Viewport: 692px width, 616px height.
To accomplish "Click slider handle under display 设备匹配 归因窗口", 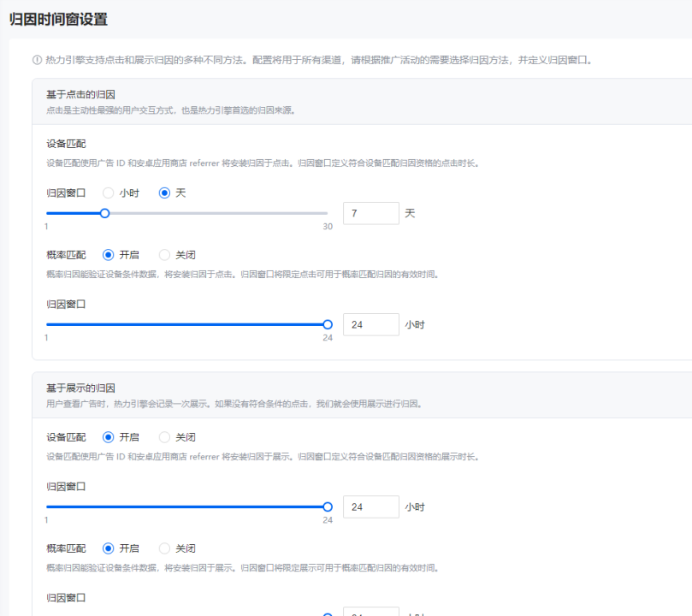I will (327, 506).
